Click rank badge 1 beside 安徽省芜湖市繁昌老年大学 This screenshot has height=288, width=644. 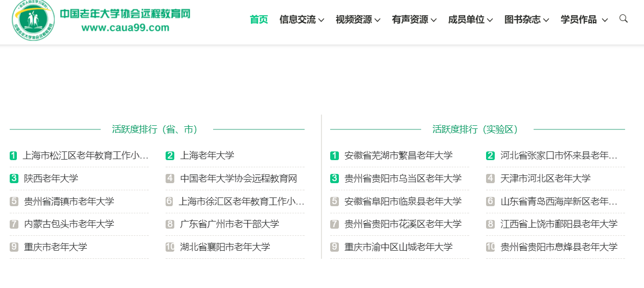tap(334, 156)
